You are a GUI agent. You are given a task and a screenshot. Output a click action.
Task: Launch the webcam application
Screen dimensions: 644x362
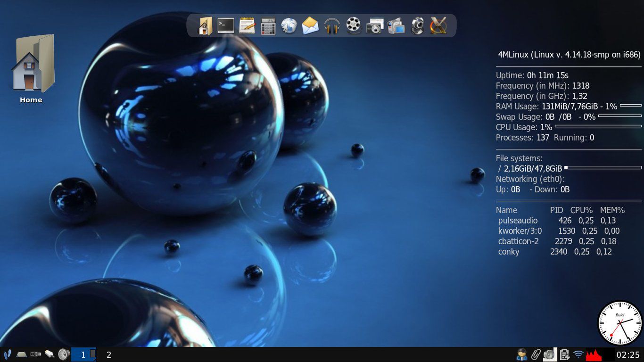coord(417,25)
